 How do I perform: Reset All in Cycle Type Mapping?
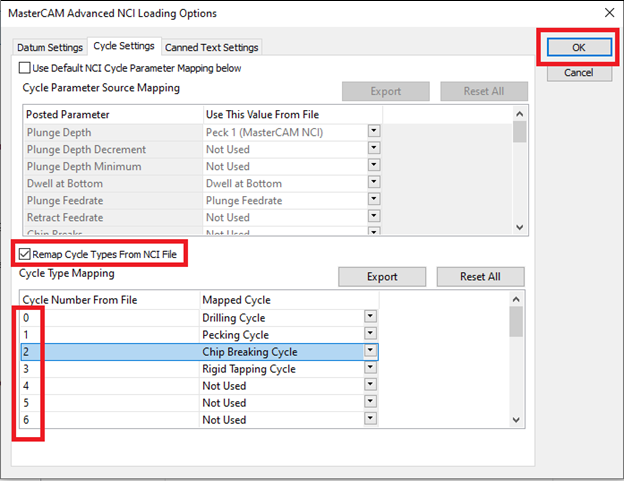(x=480, y=277)
